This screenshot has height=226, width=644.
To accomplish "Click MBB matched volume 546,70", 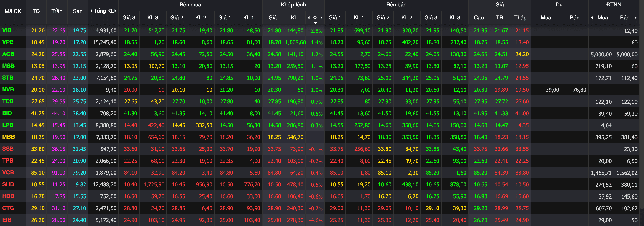I will point(295,137).
